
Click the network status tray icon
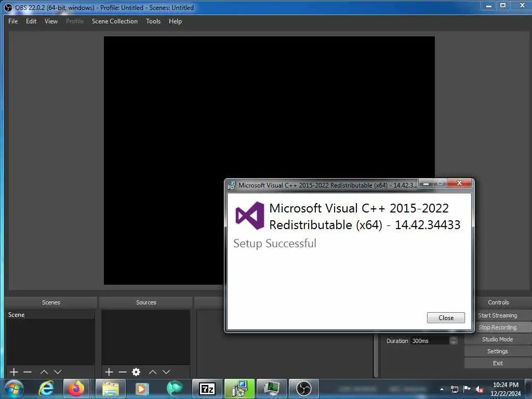[454, 389]
